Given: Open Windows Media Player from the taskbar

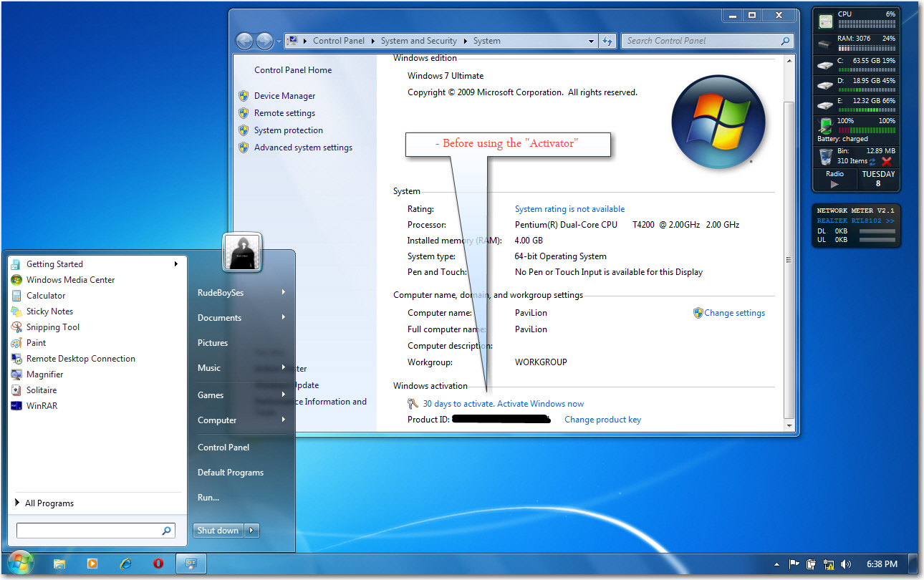Looking at the screenshot, I should [92, 564].
